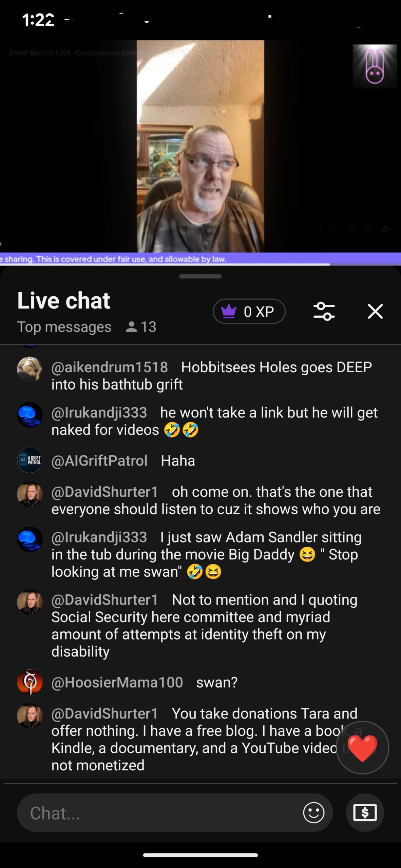Screen dimensions: 401x868
Task: Select the @DavidShurter1 username on 'oh come on'
Action: click(x=104, y=492)
